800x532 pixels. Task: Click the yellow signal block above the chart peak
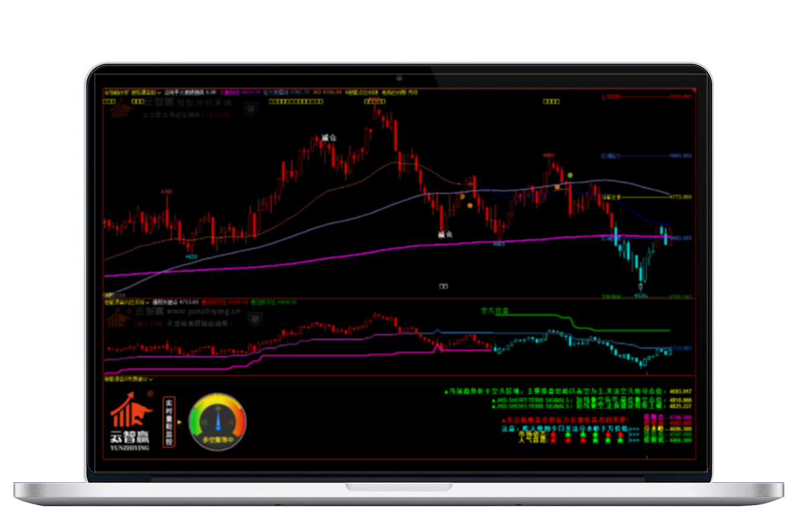coord(375,102)
